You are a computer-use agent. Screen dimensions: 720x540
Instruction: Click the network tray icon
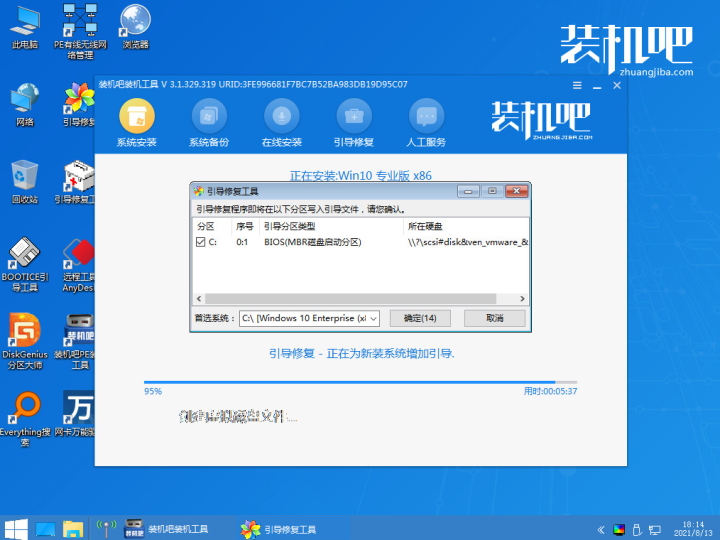[x=655, y=530]
